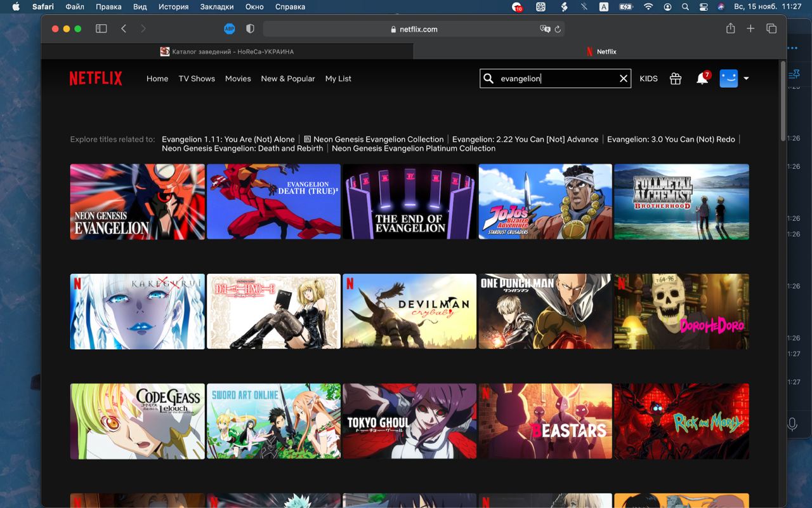The width and height of the screenshot is (812, 508).
Task: Open the notifications bell
Action: pos(702,79)
